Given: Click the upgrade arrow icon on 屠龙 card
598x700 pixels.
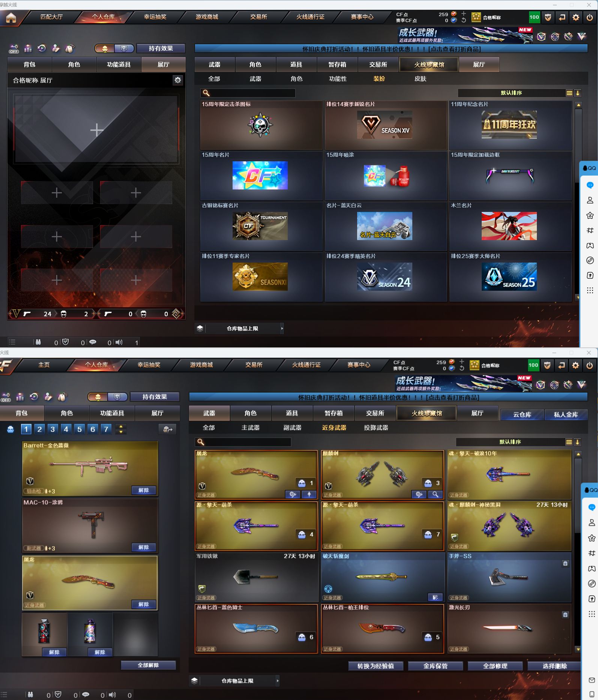Looking at the screenshot, I should pyautogui.click(x=309, y=494).
